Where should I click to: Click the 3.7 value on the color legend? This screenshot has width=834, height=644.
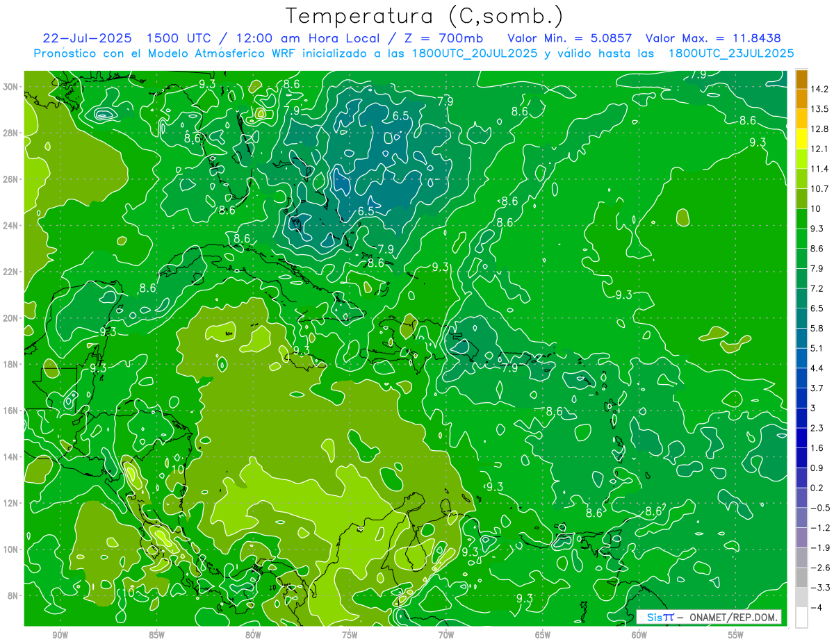[x=817, y=388]
